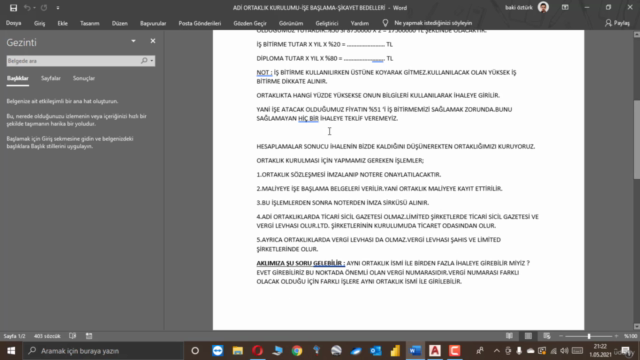Launch Google Chrome from the taskbar
640x360 pixels.
[x=297, y=351]
